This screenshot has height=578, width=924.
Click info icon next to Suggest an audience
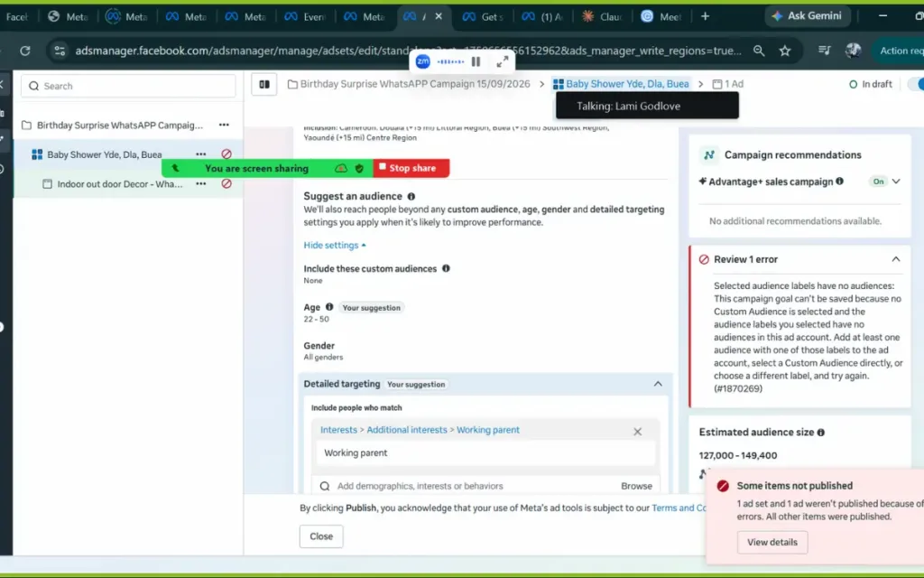pyautogui.click(x=411, y=196)
